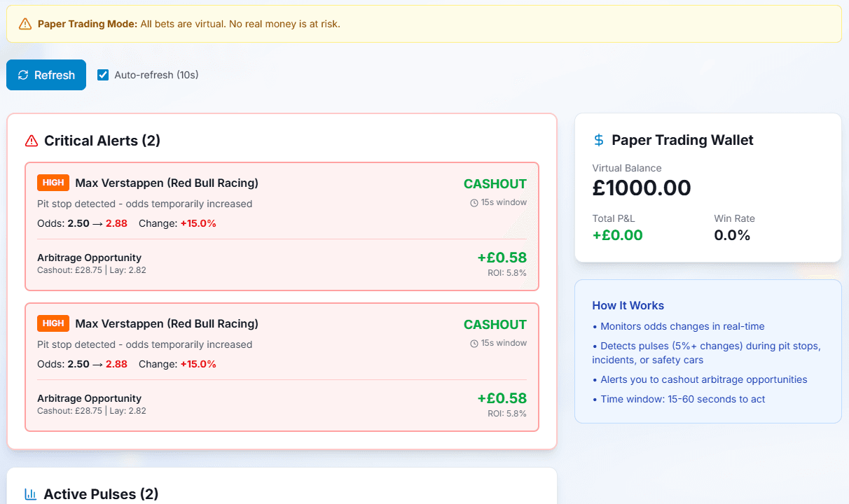Expand the first Max Verstappen alert card
849x504 pixels.
coord(280,226)
